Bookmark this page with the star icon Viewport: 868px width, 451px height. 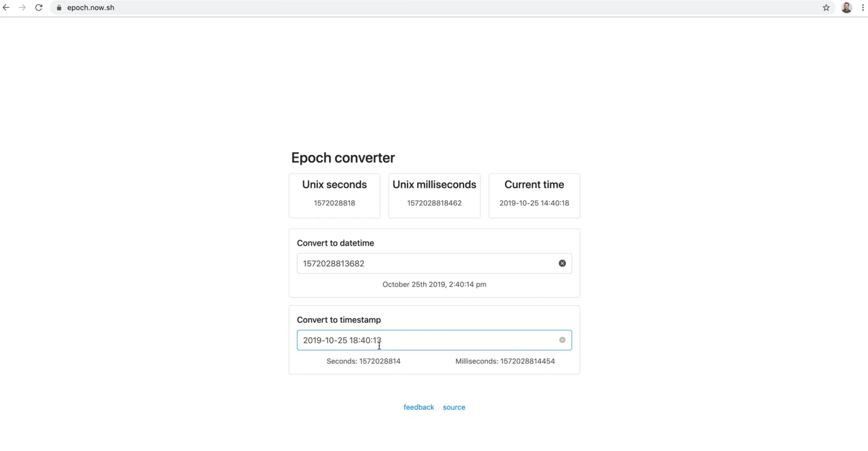826,8
